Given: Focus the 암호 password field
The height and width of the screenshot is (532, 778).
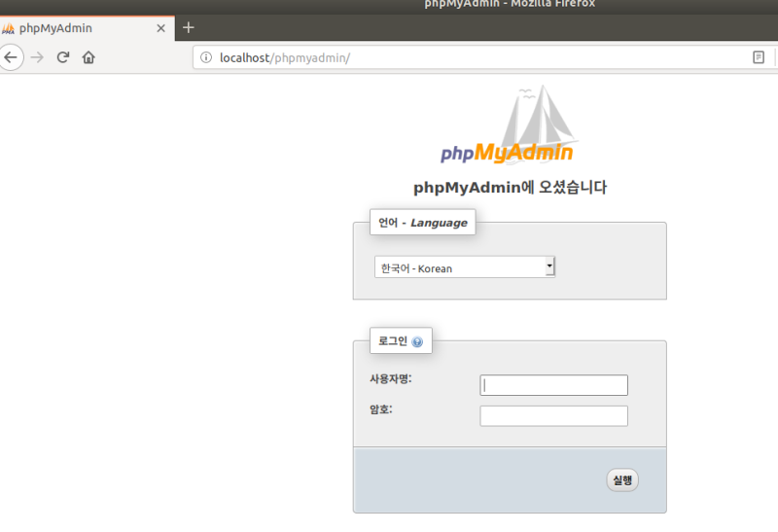Looking at the screenshot, I should point(553,416).
